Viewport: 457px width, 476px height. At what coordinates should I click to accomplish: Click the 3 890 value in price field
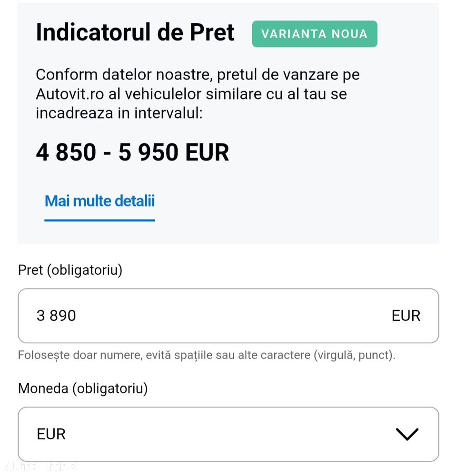[56, 316]
